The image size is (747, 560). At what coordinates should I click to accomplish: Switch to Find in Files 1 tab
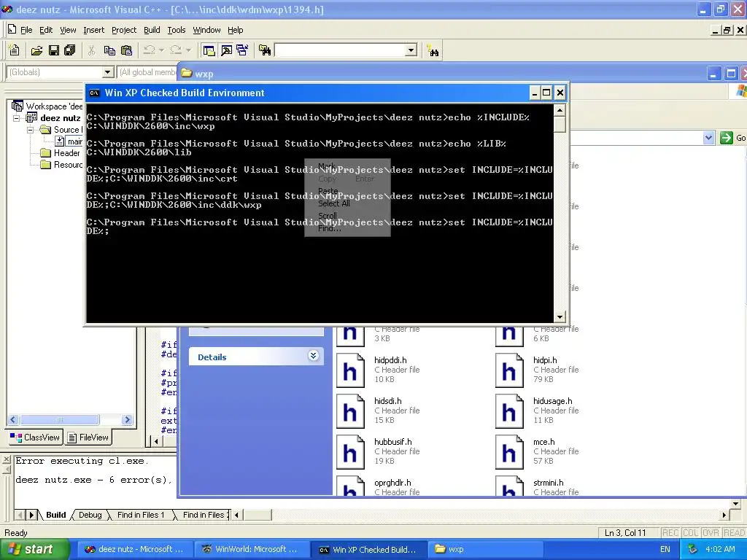141,515
